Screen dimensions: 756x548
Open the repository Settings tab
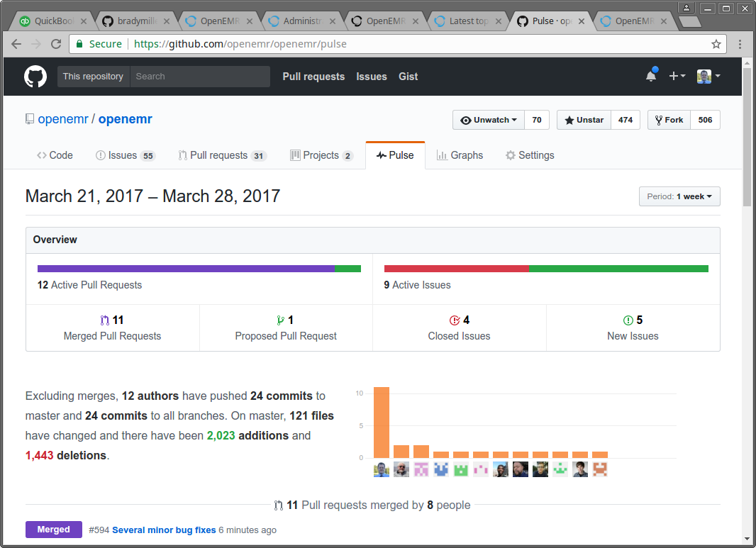pos(530,155)
